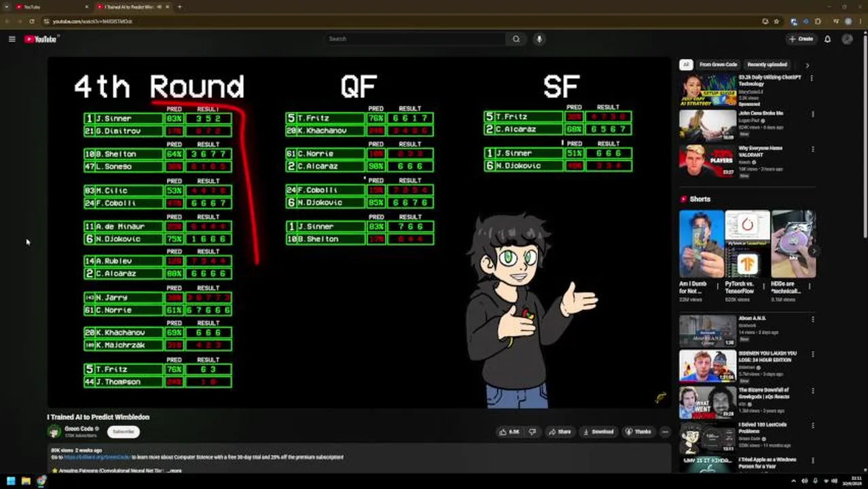868x489 pixels.
Task: Open the brilliant.org/GreenCode link in description
Action: 96,457
